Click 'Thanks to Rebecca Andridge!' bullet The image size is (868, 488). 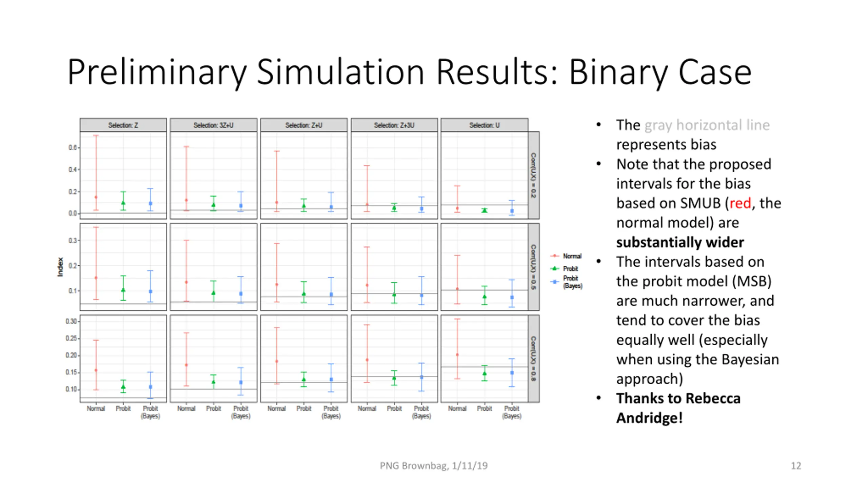678,408
